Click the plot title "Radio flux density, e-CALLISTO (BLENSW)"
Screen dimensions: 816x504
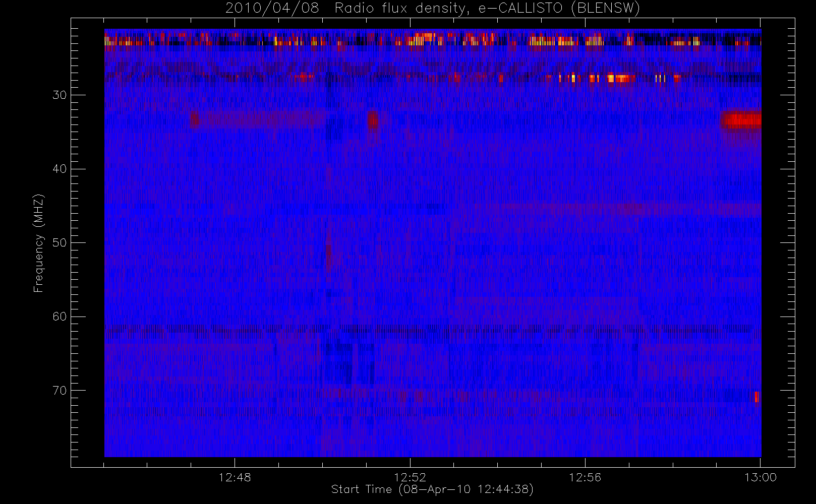coord(487,9)
